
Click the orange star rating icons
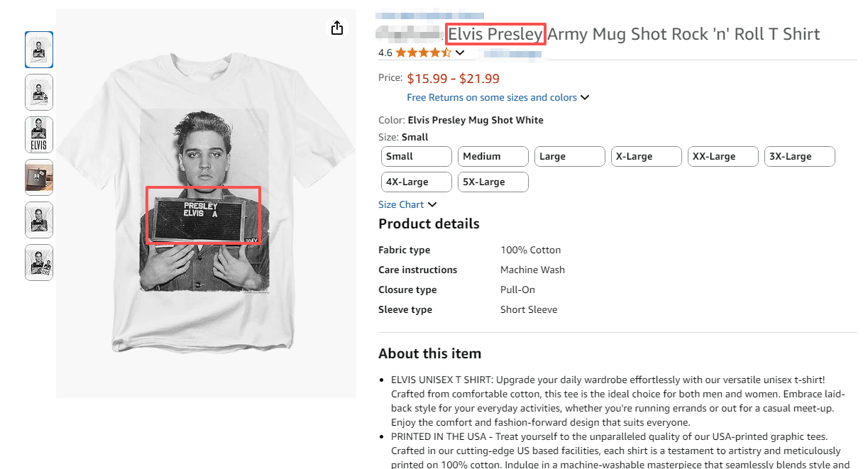[423, 53]
